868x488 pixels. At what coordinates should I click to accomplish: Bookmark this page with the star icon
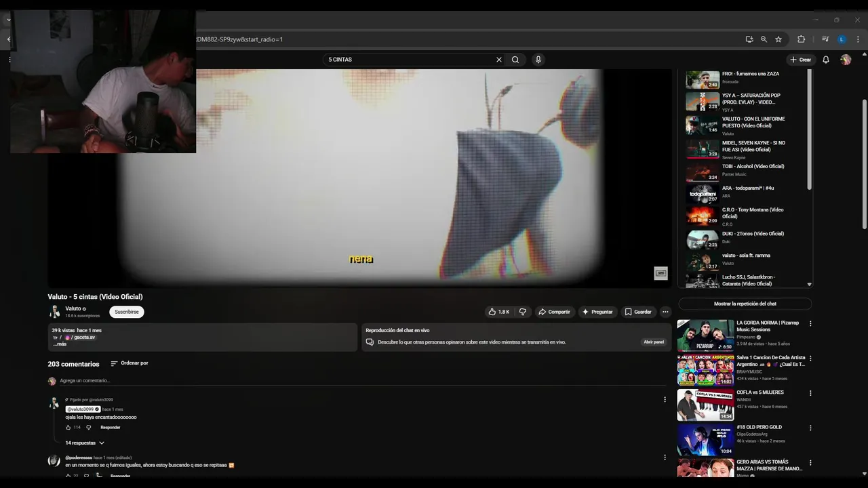[778, 39]
